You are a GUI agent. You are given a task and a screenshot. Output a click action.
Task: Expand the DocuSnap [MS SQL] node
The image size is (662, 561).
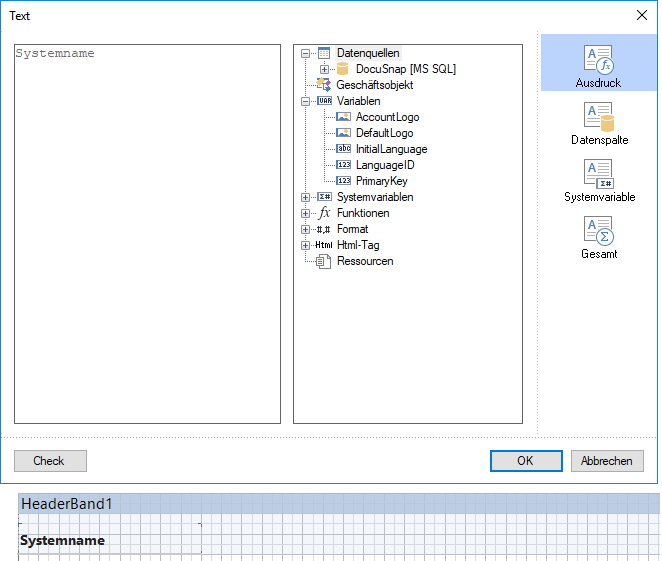coord(324,69)
